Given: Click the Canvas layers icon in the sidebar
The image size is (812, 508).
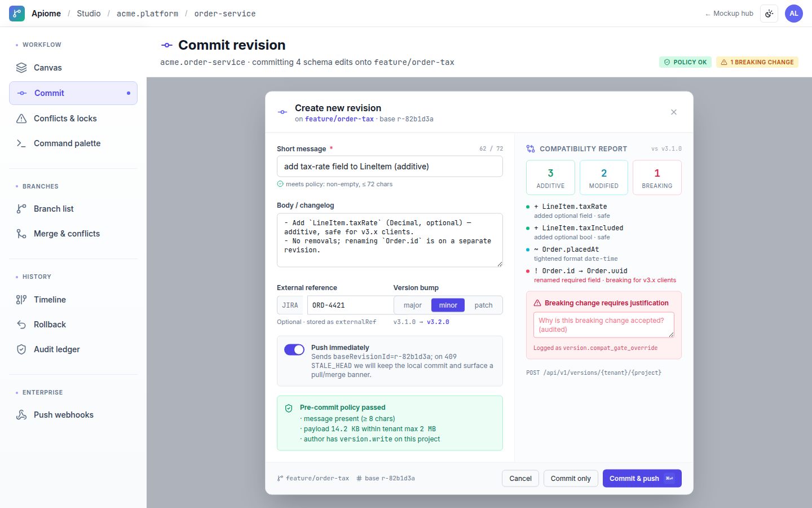Looking at the screenshot, I should coord(21,68).
